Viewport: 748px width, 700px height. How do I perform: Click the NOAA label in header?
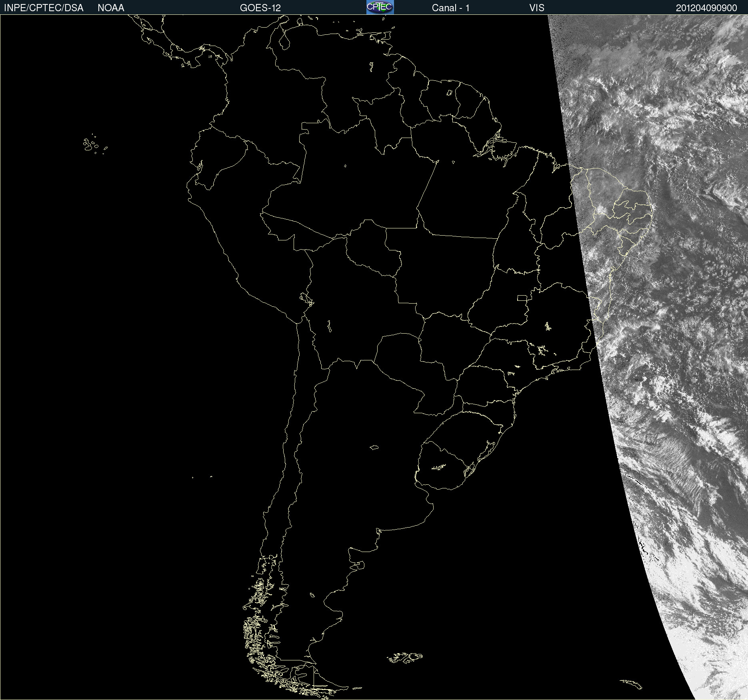(x=111, y=8)
